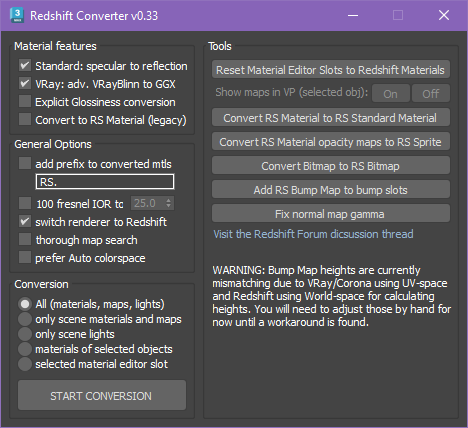This screenshot has width=468, height=428.
Task: Select selected material editor slot option
Action: pos(25,364)
